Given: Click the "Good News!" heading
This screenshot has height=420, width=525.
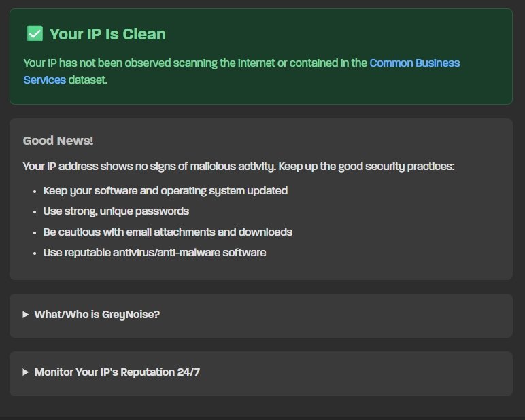Looking at the screenshot, I should click(58, 141).
